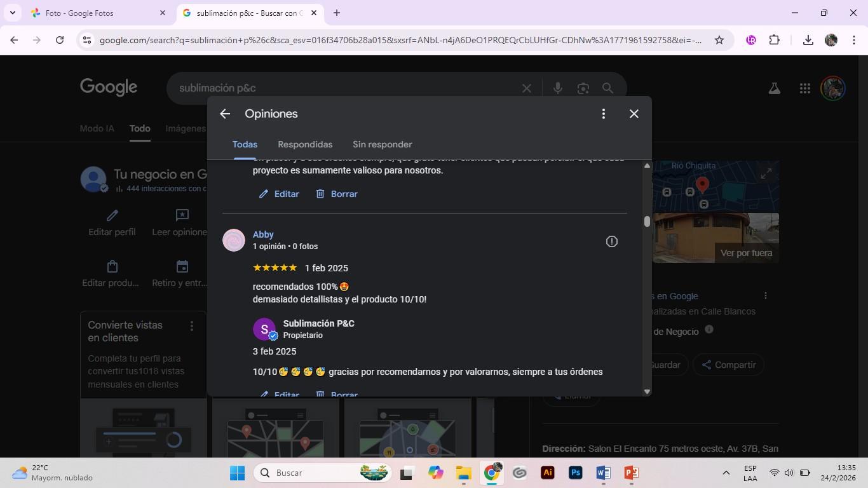Click the Opiniones dialog scrollbar thumb
This screenshot has width=868, height=488.
pyautogui.click(x=647, y=221)
